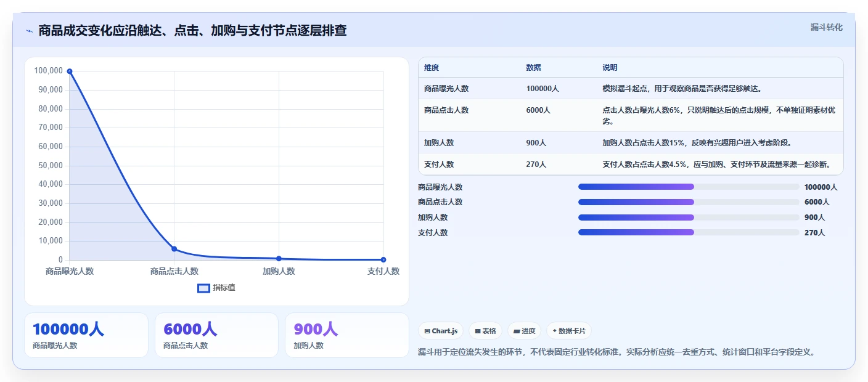
Task: Click the 加购人数 progress bar
Action: tap(689, 217)
